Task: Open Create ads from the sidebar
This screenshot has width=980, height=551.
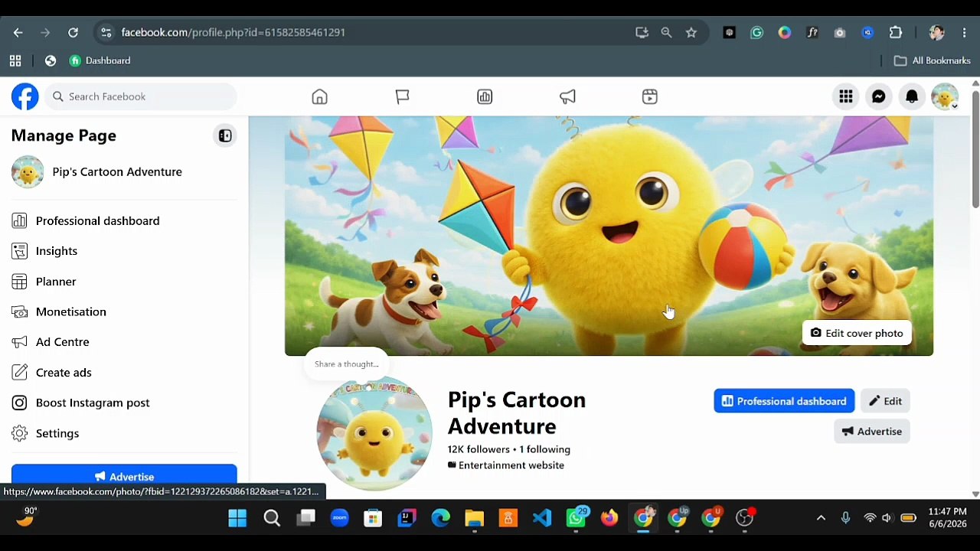Action: point(124,373)
